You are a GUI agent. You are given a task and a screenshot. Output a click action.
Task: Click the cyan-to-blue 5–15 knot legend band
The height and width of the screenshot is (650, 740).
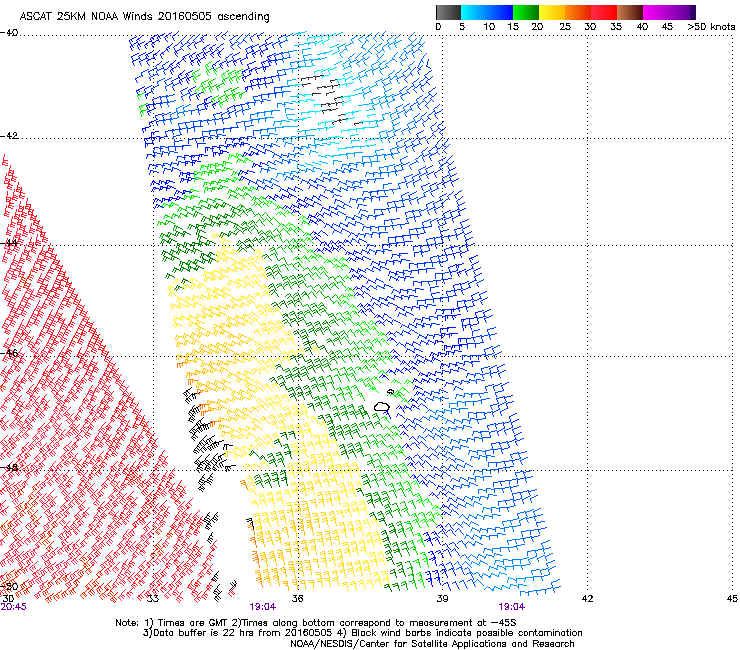coord(487,12)
